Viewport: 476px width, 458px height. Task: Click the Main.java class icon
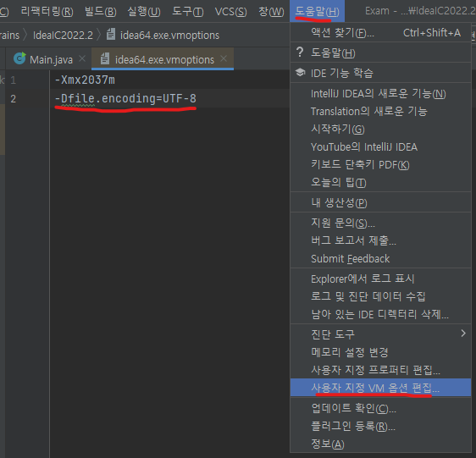pyautogui.click(x=19, y=58)
